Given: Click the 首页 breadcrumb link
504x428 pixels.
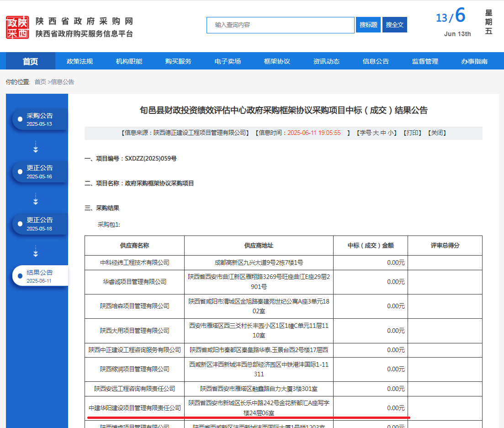Looking at the screenshot, I should 40,82.
